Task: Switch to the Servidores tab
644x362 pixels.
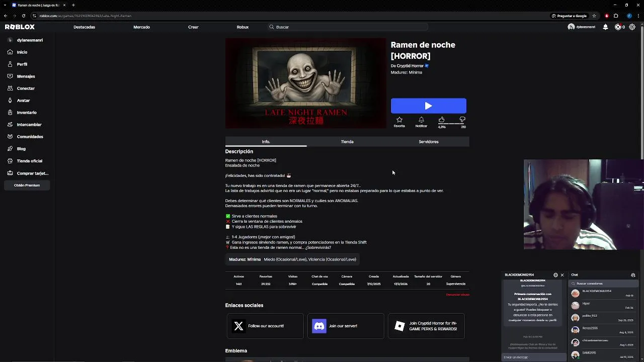Action: pos(429,142)
